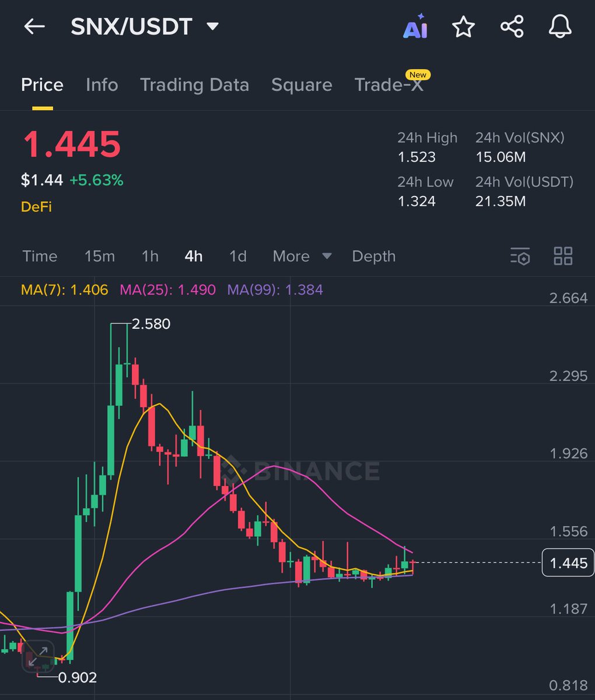Viewport: 595px width, 700px height.
Task: Tap the $1.44 fiat price
Action: [x=42, y=180]
